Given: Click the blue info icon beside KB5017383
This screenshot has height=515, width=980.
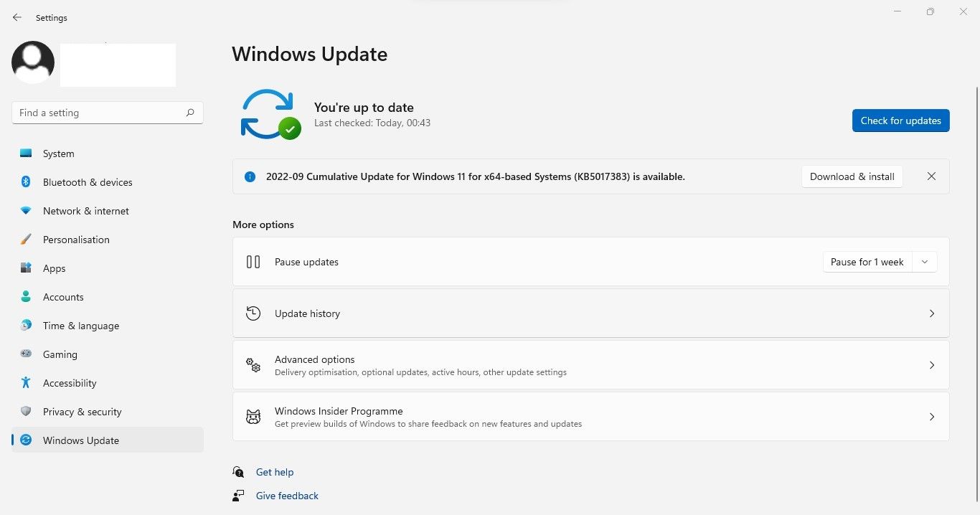Looking at the screenshot, I should pos(250,176).
